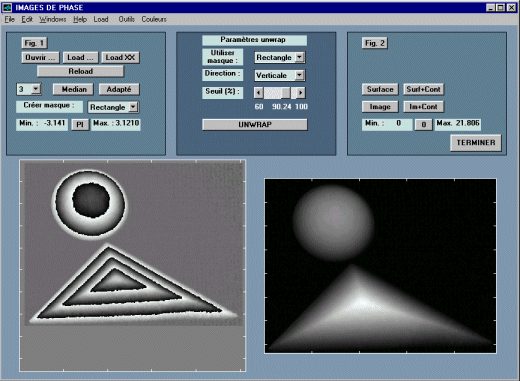This screenshot has width=520, height=381.
Task: Open the Utiliser masque Rectangle dropdown
Action: click(x=299, y=57)
